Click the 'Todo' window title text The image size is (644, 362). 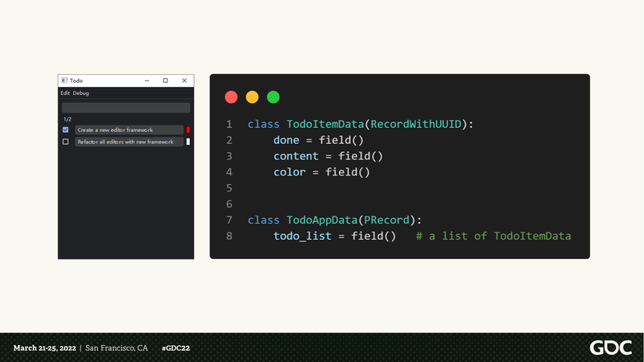point(76,81)
